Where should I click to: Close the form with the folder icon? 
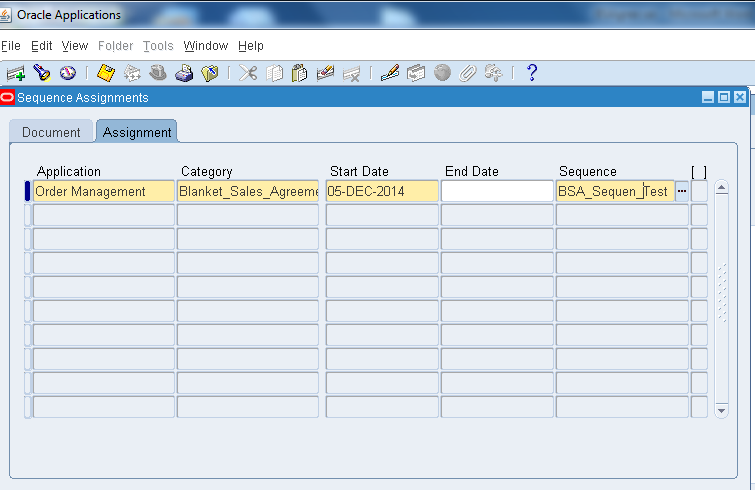click(x=210, y=73)
